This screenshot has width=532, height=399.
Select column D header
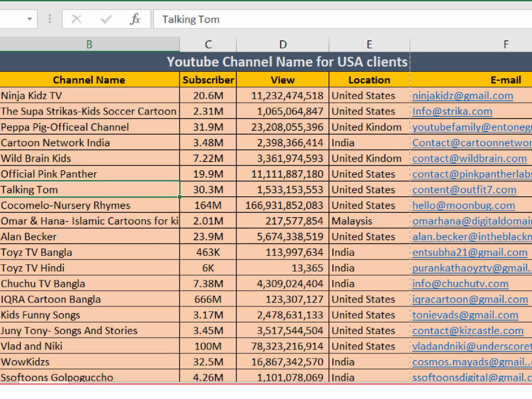coord(282,45)
